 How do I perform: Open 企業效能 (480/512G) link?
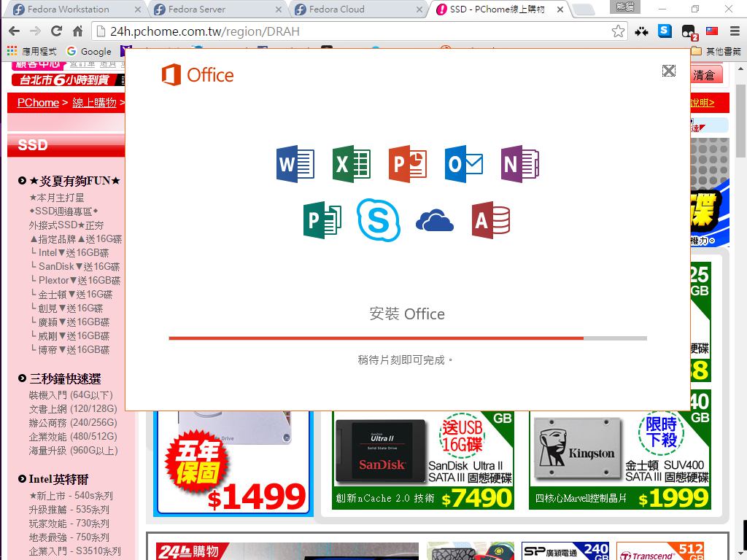[73, 437]
